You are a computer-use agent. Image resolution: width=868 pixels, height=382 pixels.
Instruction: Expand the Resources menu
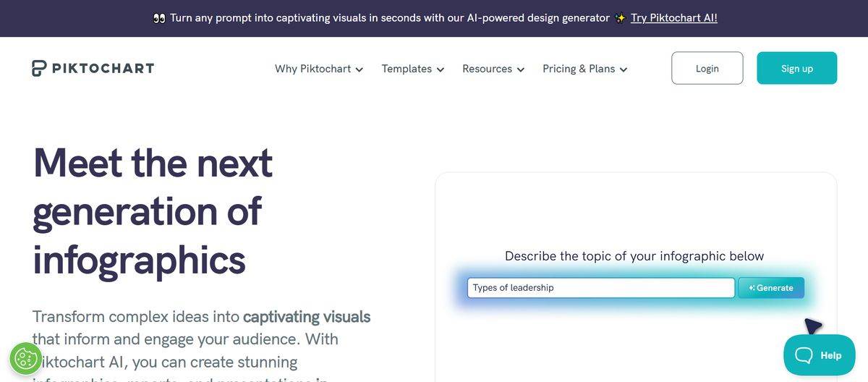coord(494,69)
